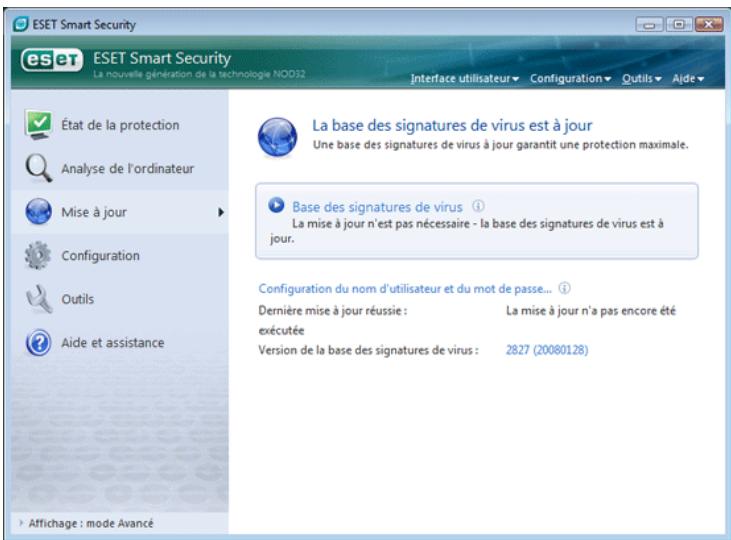Expand the Mise à jour submenu arrow
Image resolution: width=731 pixels, height=540 pixels.
(221, 212)
